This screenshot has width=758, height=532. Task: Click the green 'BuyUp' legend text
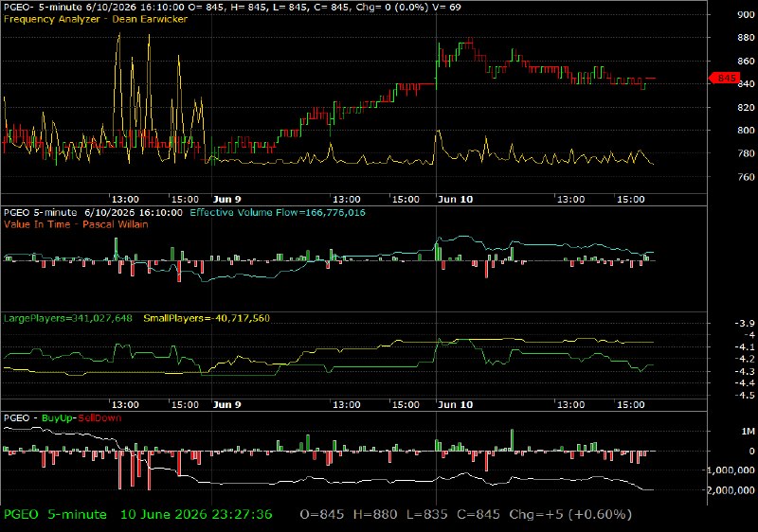pos(57,418)
